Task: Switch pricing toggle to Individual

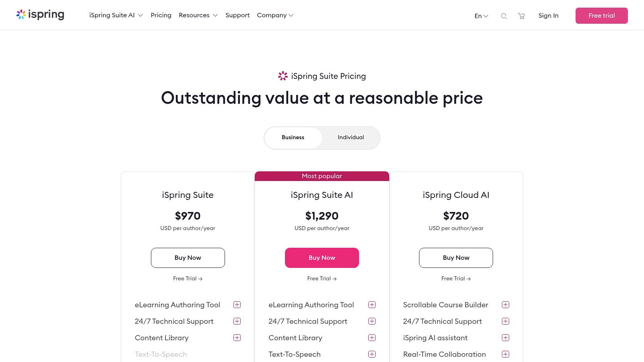Action: [x=351, y=138]
